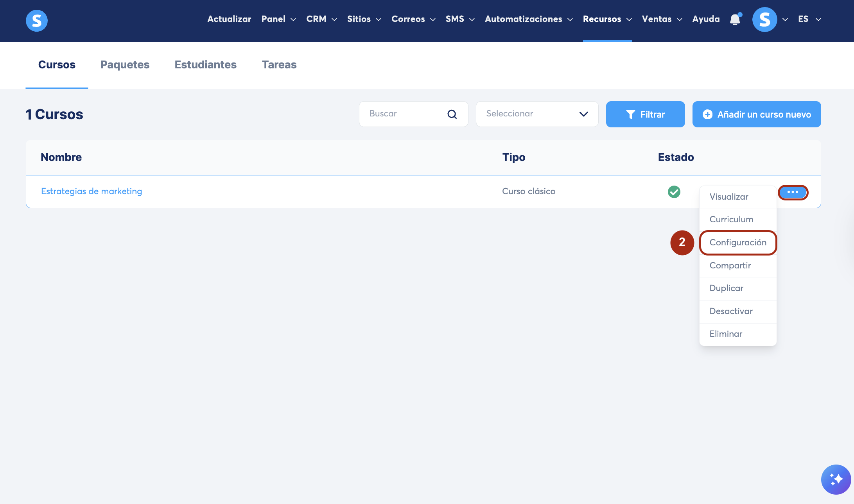
Task: Switch to the Estudiantes tab
Action: (x=205, y=65)
